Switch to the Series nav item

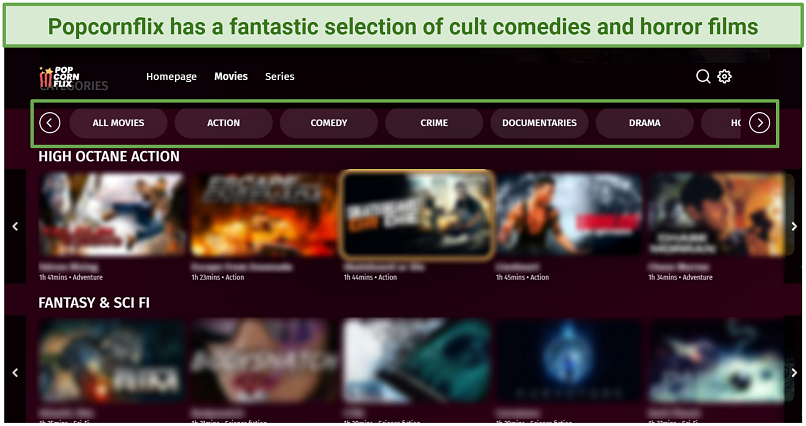click(280, 77)
